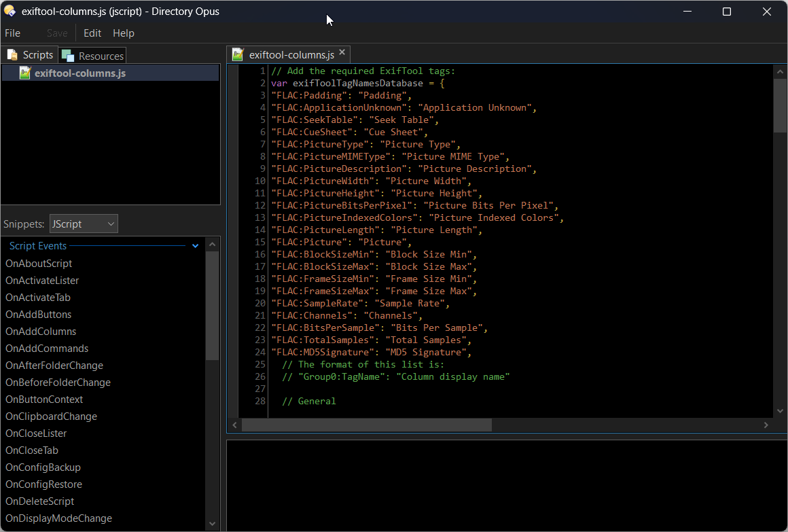
Task: Choose the OnClipboardChange event
Action: pyautogui.click(x=51, y=416)
